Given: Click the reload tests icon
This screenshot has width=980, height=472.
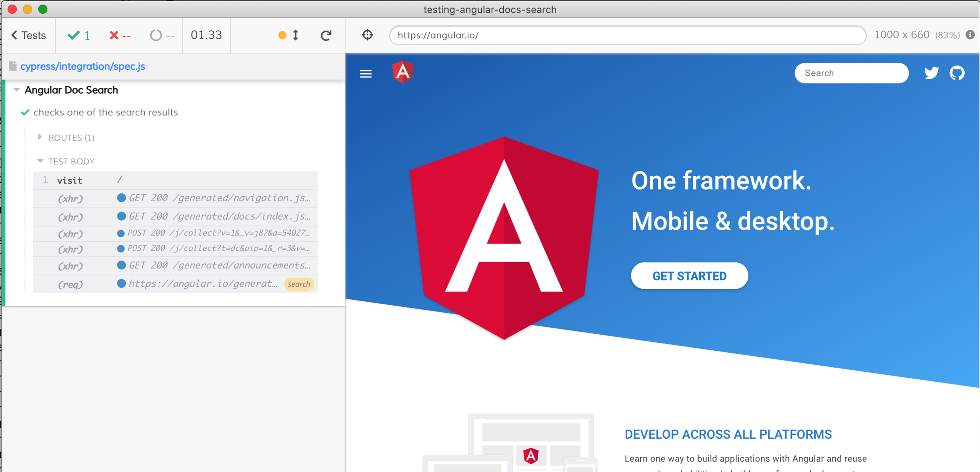Looking at the screenshot, I should click(326, 35).
